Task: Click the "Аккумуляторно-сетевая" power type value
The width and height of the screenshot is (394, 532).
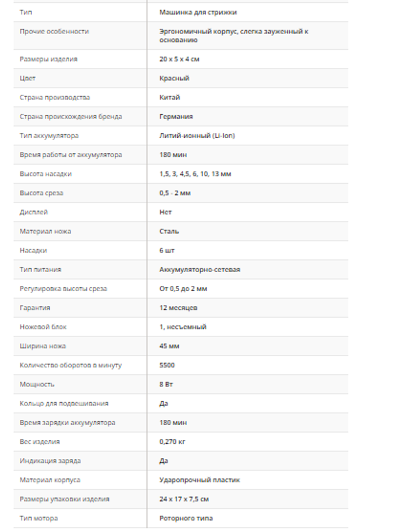Action: click(200, 270)
